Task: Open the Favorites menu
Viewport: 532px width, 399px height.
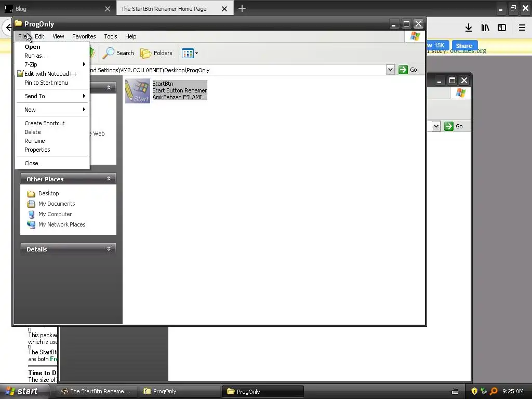Action: pyautogui.click(x=84, y=36)
